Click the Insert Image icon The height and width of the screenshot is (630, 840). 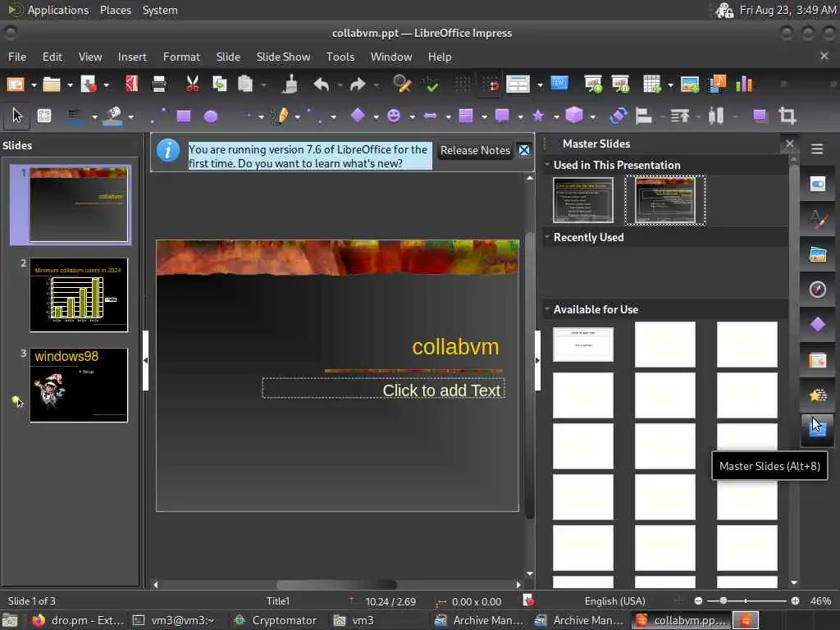click(x=689, y=84)
